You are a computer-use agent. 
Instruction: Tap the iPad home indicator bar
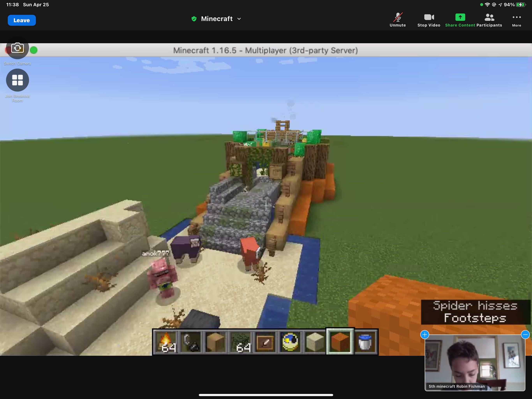click(266, 395)
